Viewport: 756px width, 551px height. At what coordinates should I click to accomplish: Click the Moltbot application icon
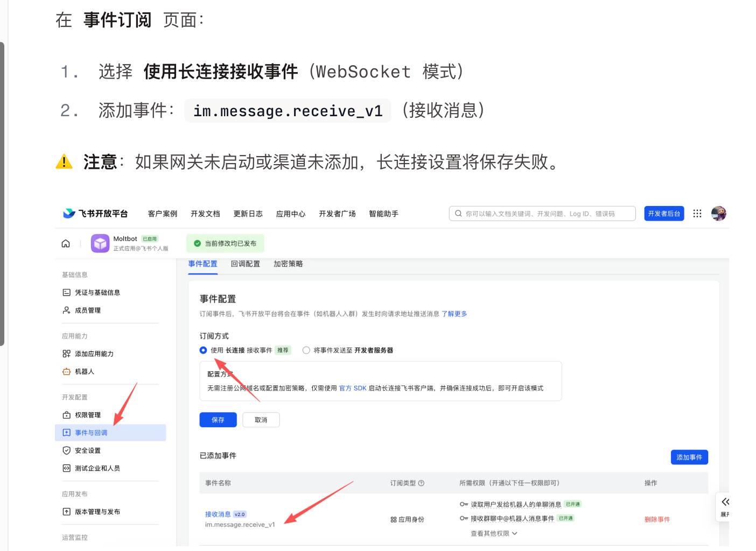(x=100, y=243)
